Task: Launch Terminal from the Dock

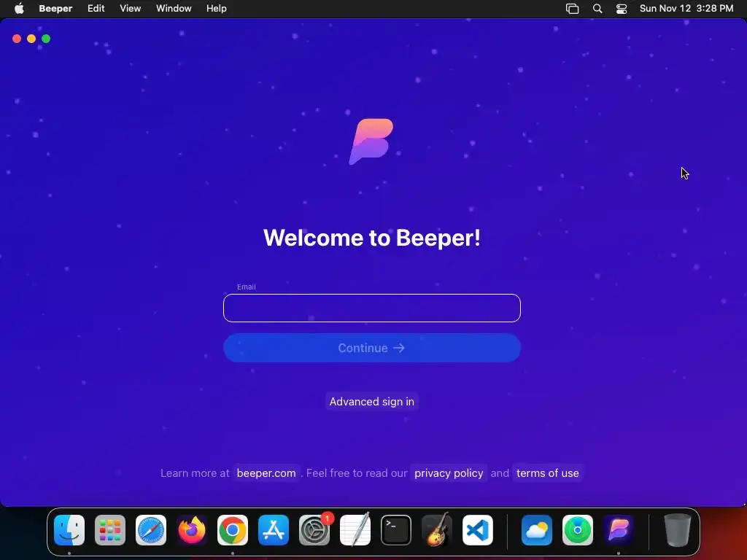Action: tap(396, 530)
